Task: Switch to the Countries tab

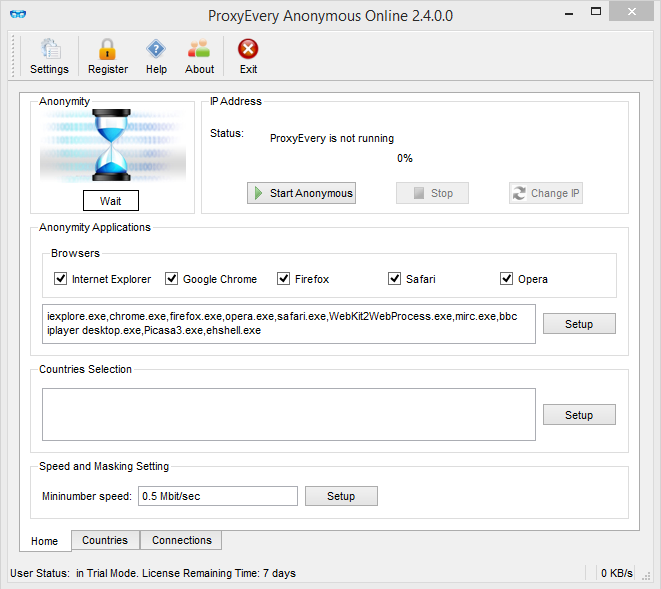Action: pyautogui.click(x=105, y=540)
